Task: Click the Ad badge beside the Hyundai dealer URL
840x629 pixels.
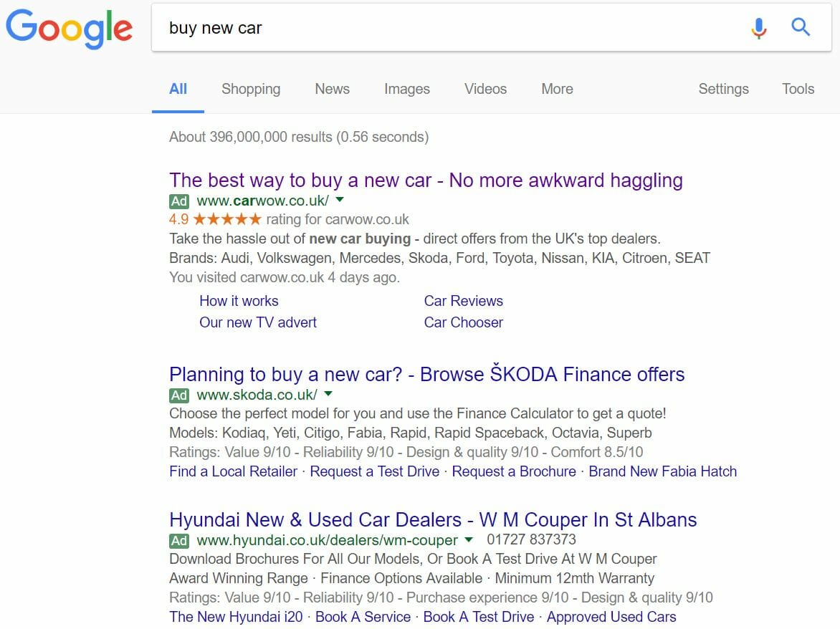Action: pos(179,541)
